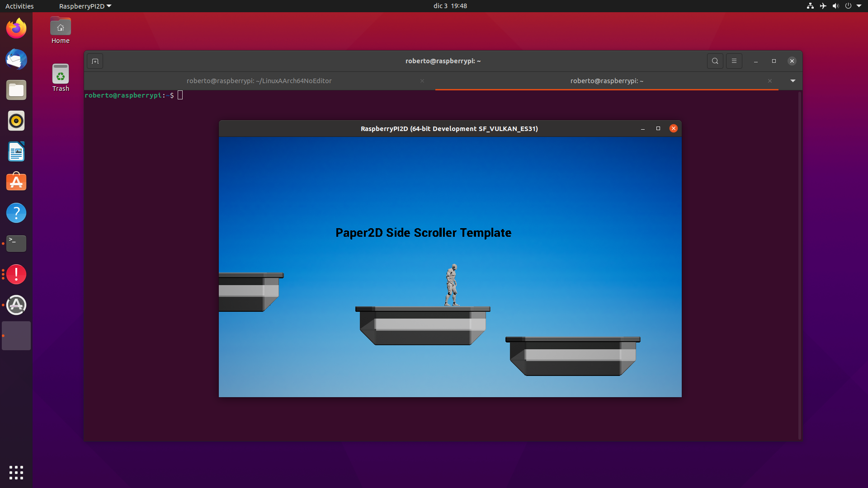Open Ubuntu Software store icon

pyautogui.click(x=16, y=182)
